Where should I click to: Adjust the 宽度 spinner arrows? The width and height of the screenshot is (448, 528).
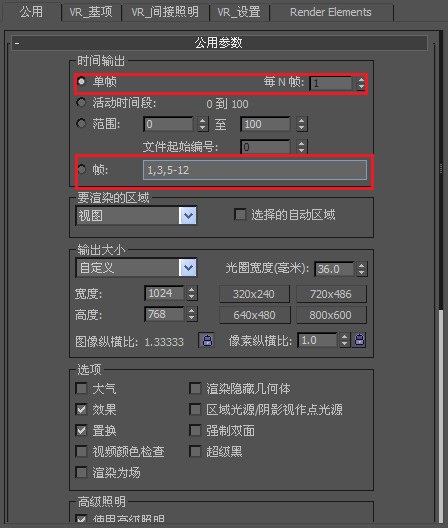click(191, 293)
